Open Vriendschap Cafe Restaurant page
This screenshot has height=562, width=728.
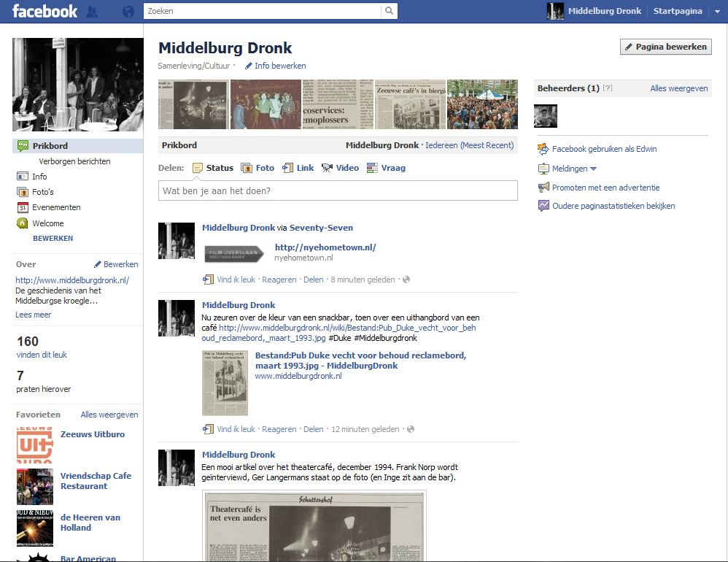pyautogui.click(x=96, y=481)
